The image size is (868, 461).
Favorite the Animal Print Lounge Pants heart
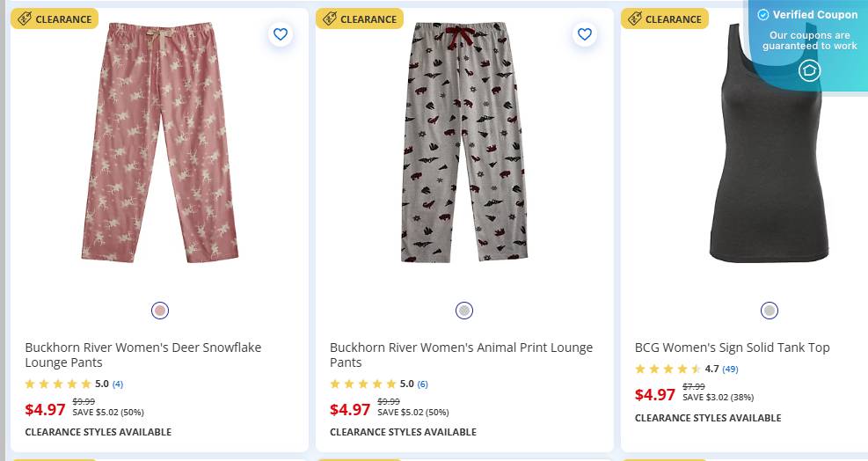pos(585,34)
